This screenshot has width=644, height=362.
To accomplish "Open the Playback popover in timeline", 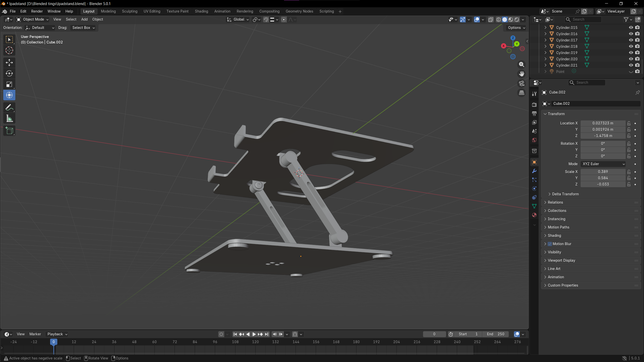I will [x=57, y=334].
